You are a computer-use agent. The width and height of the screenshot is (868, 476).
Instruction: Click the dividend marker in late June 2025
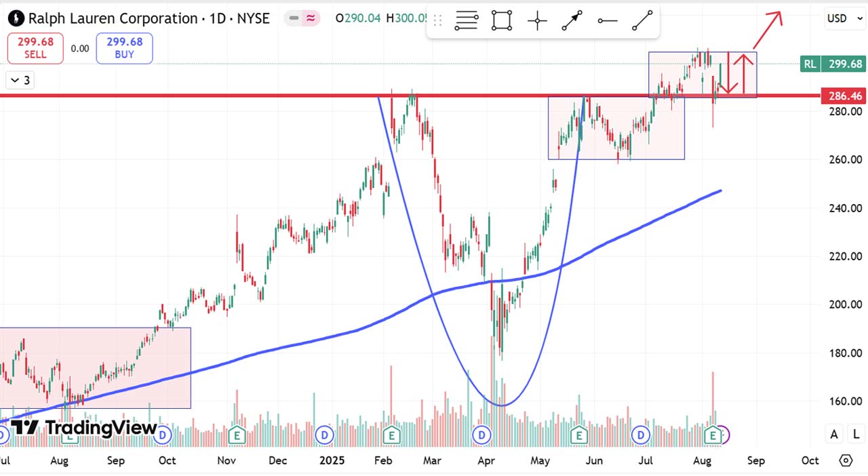pos(641,434)
